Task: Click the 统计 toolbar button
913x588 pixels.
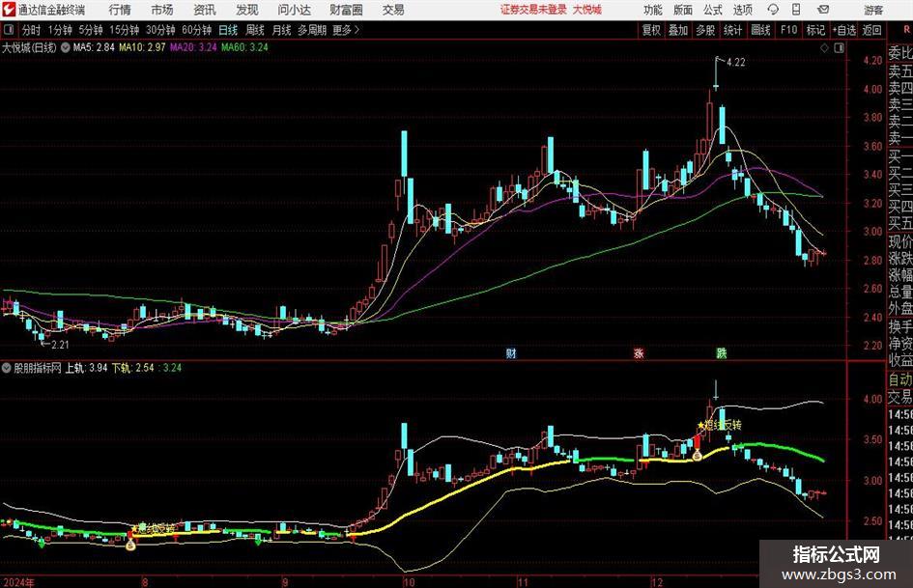Action: pyautogui.click(x=732, y=30)
